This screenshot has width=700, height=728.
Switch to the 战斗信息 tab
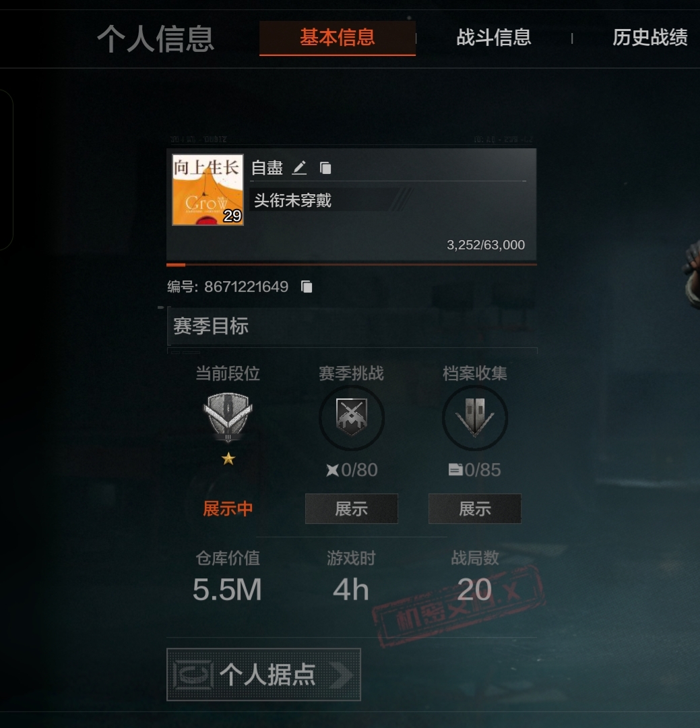coord(494,38)
